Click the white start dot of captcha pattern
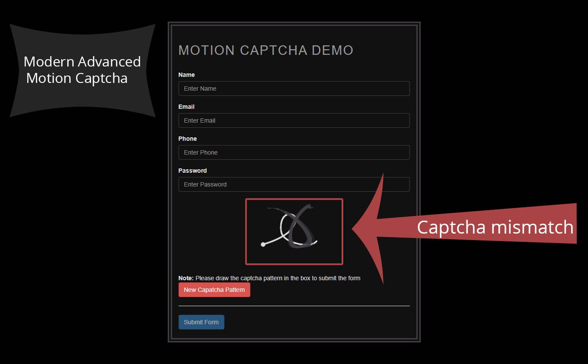Viewport: 588px width, 364px height. click(x=263, y=245)
